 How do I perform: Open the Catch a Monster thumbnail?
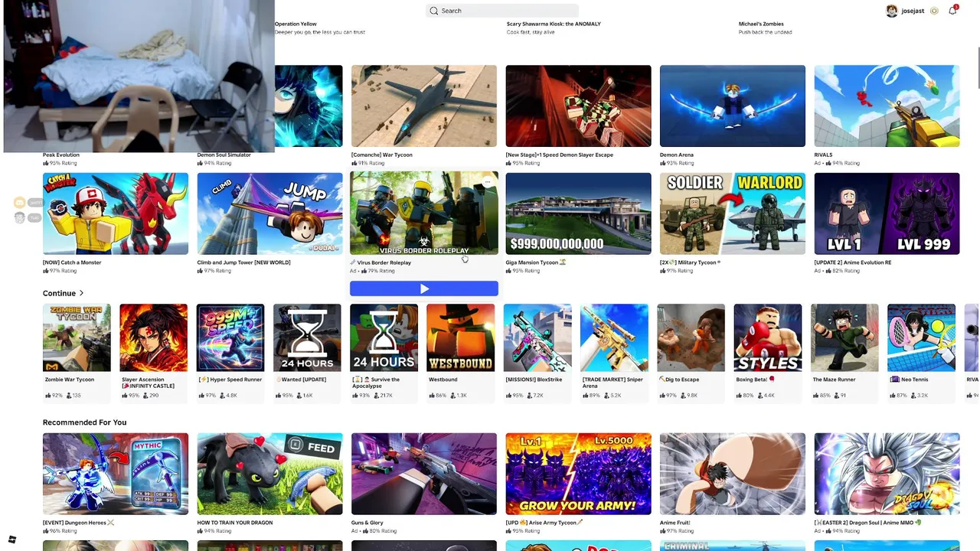point(116,214)
